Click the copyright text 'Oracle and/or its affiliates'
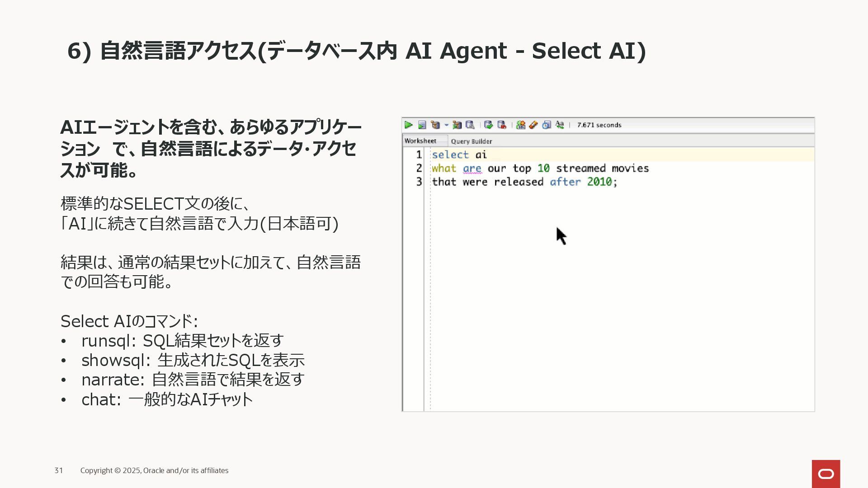The image size is (868, 488). (186, 470)
